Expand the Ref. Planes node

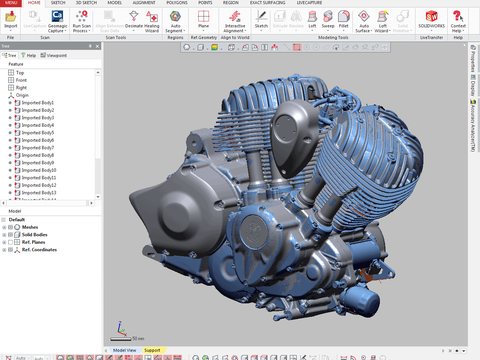pos(4,242)
